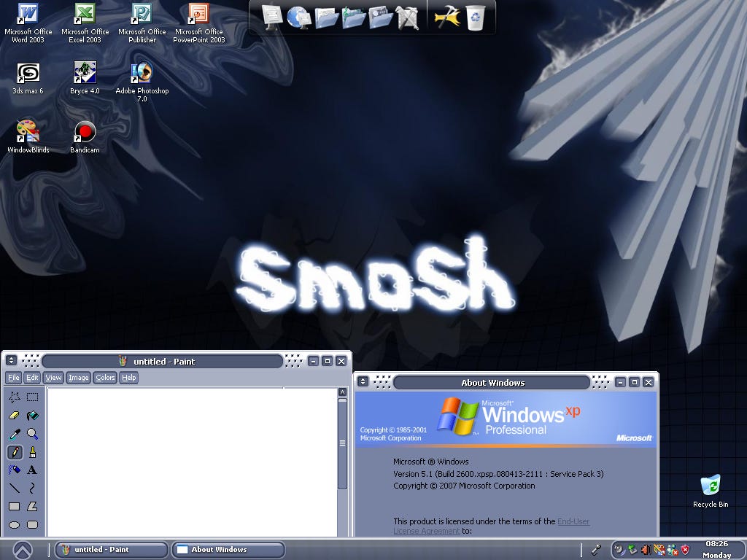Select the rectangular Select tool in Paint
Image resolution: width=747 pixels, height=560 pixels.
click(32, 397)
